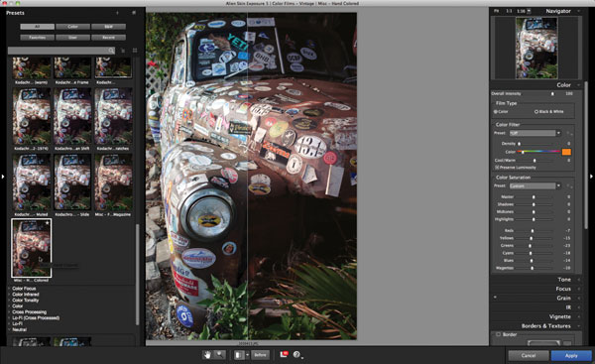Open the Presets panel menu icon
Image resolution: width=595 pixels, height=364 pixels.
coord(134,13)
